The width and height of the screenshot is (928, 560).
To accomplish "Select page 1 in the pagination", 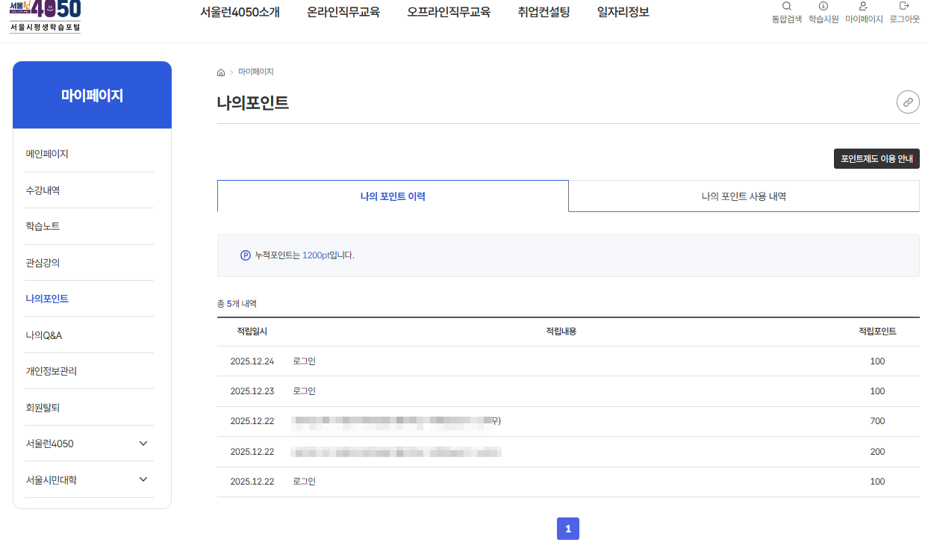I will 568,528.
